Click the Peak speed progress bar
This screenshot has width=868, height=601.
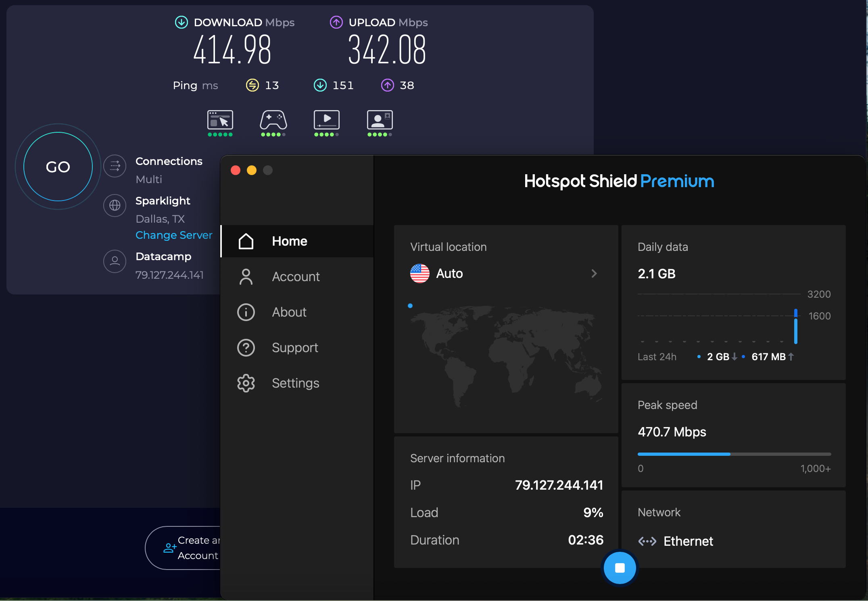click(x=734, y=454)
